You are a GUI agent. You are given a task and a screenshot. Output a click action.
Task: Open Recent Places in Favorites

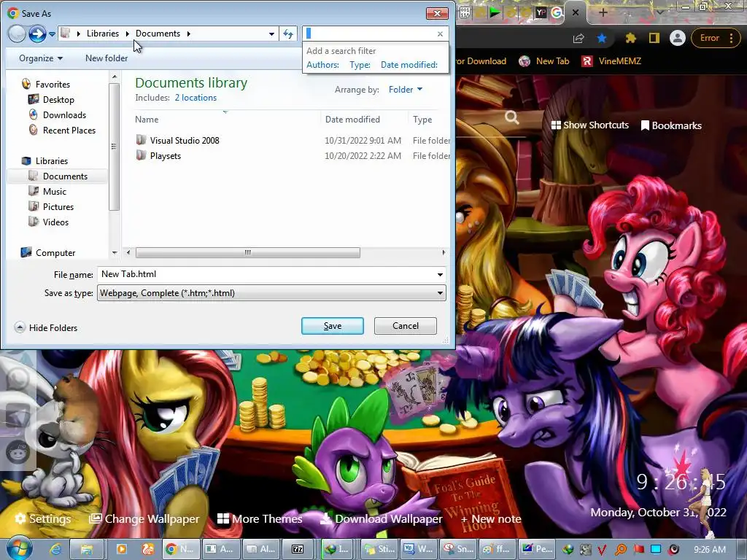coord(69,130)
